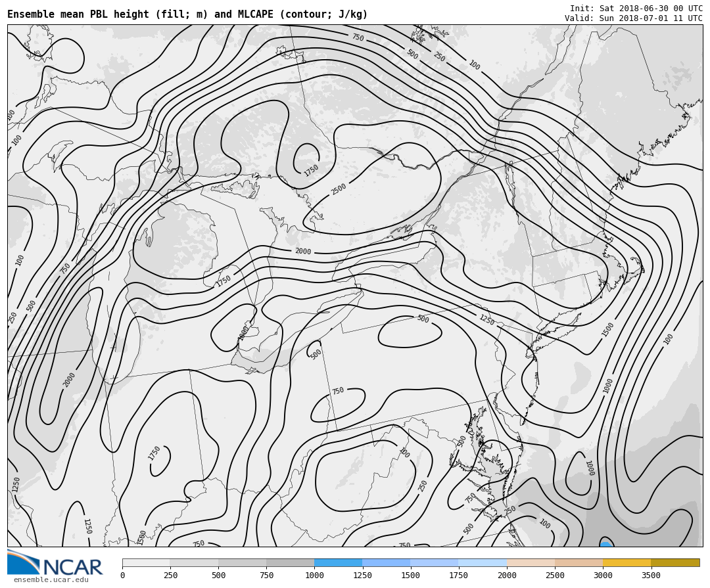This screenshot has width=710, height=588.
Task: Click the colorbar tick label 1000
Action: (x=314, y=576)
